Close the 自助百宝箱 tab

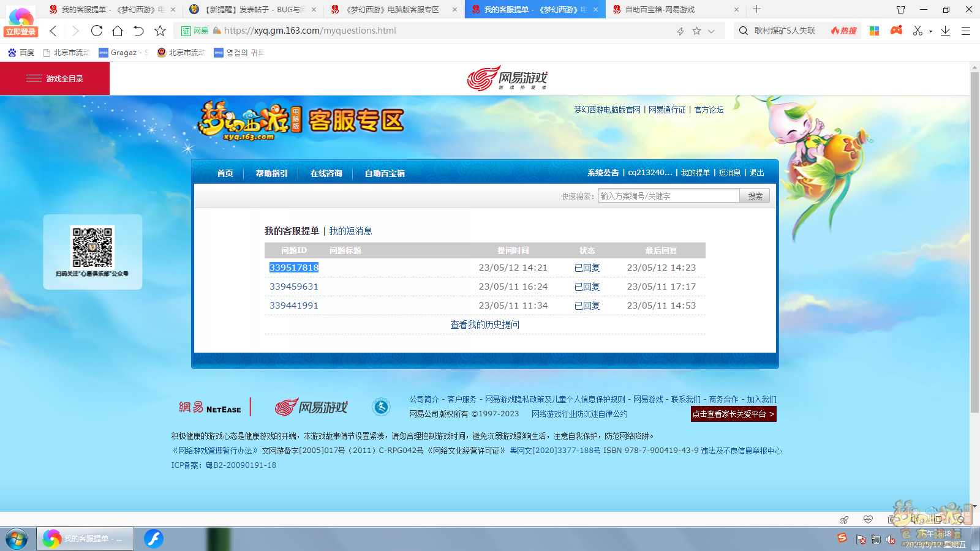tap(736, 9)
